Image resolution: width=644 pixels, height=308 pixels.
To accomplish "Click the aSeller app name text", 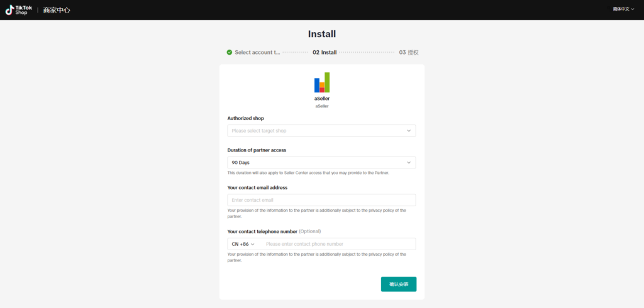I will 322,99.
